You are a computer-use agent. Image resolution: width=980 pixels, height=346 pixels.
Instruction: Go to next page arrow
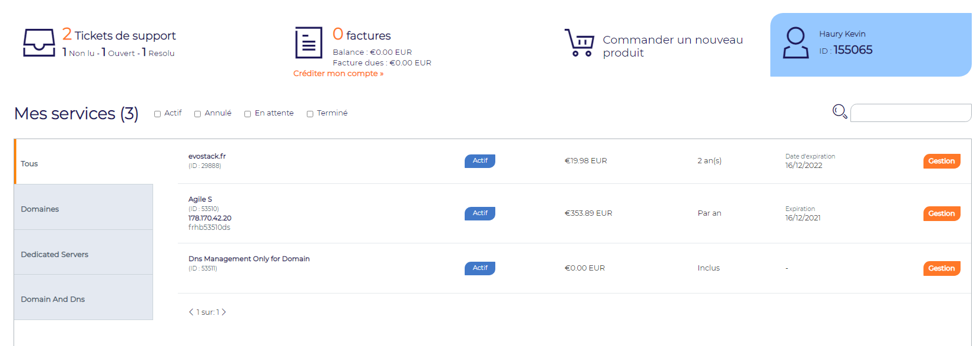click(224, 312)
